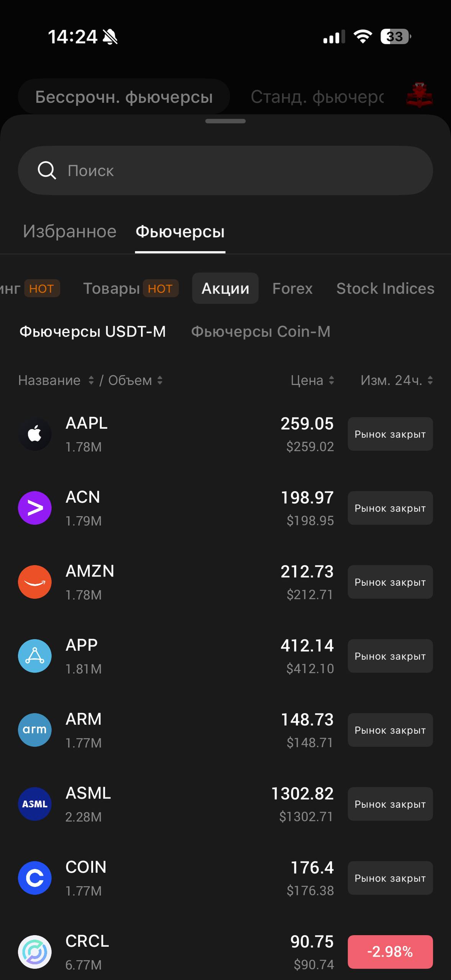Image resolution: width=451 pixels, height=980 pixels.
Task: Tap the red race car icon
Action: pos(419,95)
